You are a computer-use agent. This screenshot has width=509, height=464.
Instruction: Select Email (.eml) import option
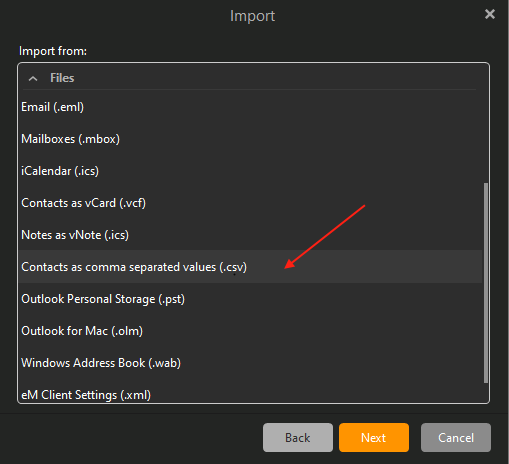pos(250,107)
